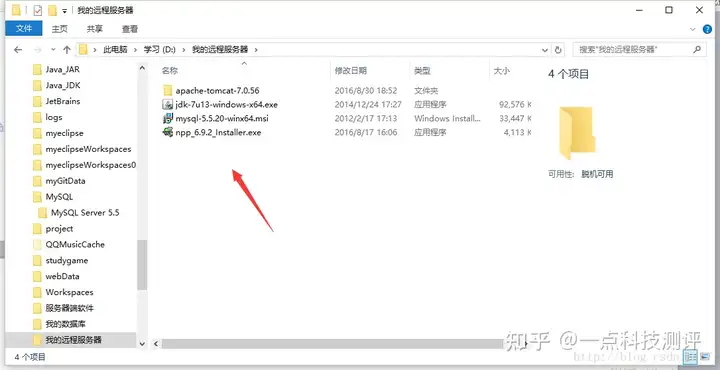Open the Help question mark icon
Image resolution: width=720 pixels, height=370 pixels.
[708, 29]
